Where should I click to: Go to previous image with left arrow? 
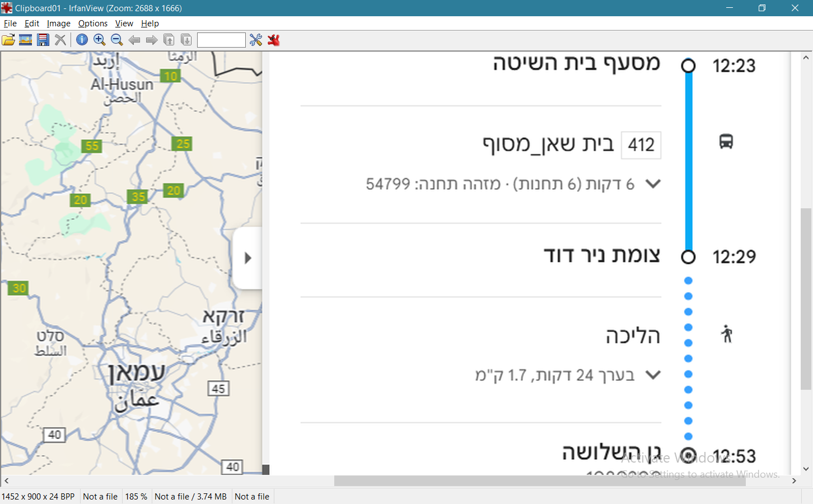coord(134,40)
